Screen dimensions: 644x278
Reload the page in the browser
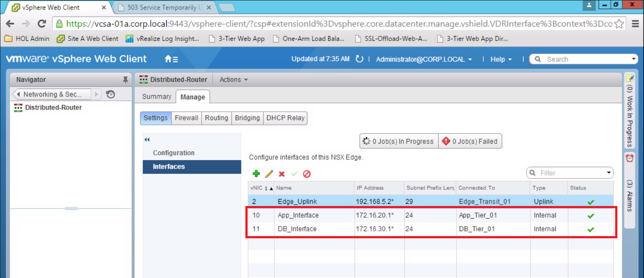pos(42,24)
